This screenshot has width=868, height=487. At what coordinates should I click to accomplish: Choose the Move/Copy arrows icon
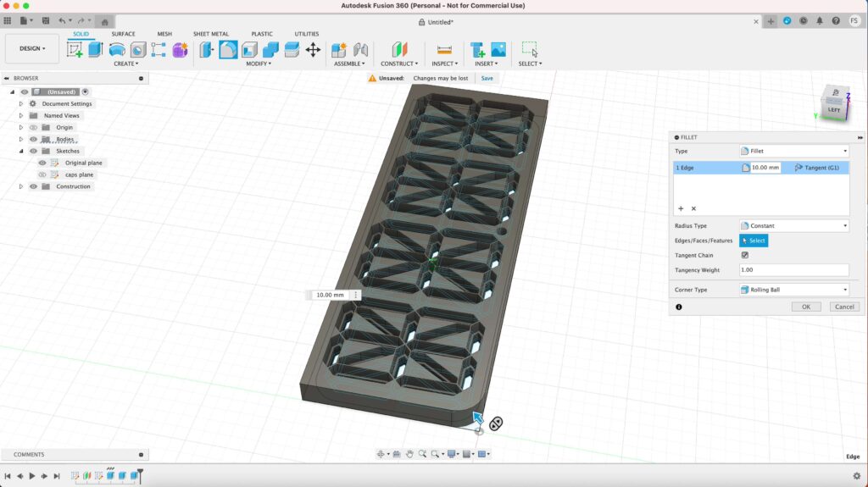pyautogui.click(x=313, y=50)
